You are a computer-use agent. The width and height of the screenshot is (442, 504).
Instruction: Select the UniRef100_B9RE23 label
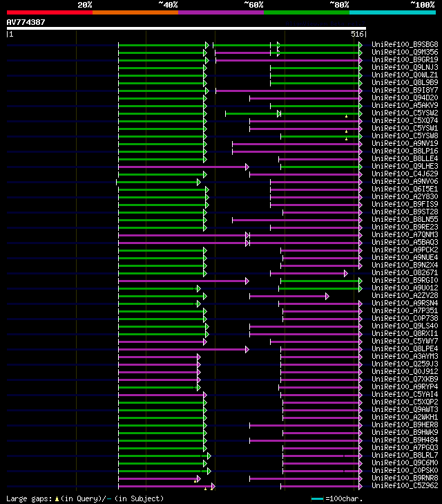(405, 227)
